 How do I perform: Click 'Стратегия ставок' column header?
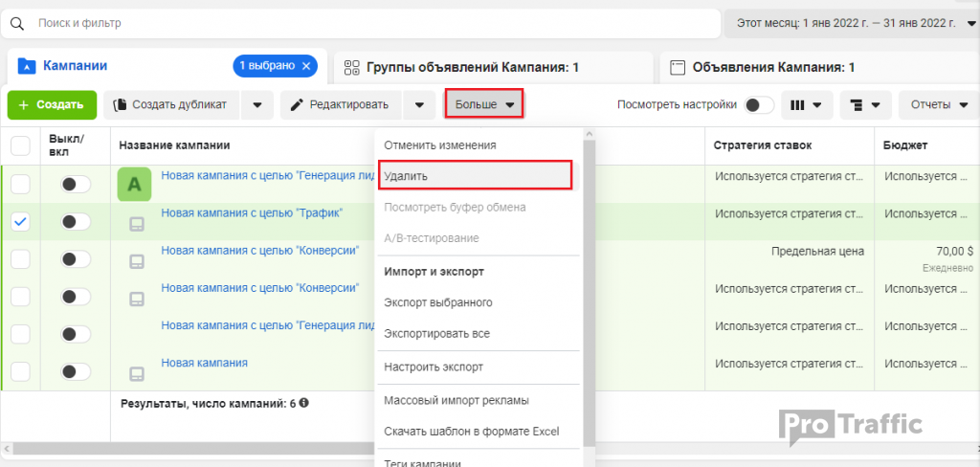click(763, 145)
